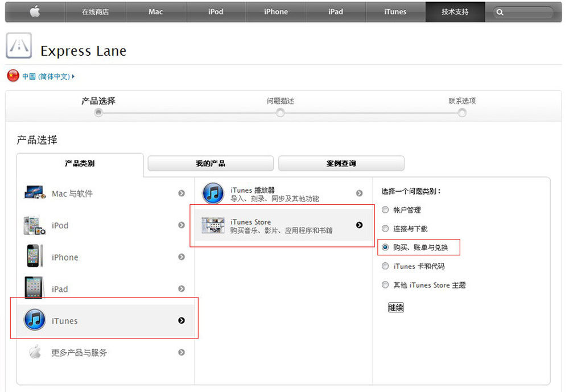Open 在线商店 in the top navigation
Screen dimensions: 569x392
pos(96,12)
